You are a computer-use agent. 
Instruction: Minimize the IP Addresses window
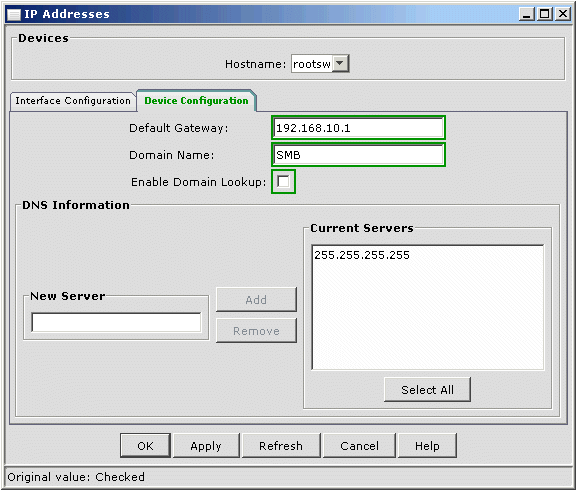(x=527, y=14)
